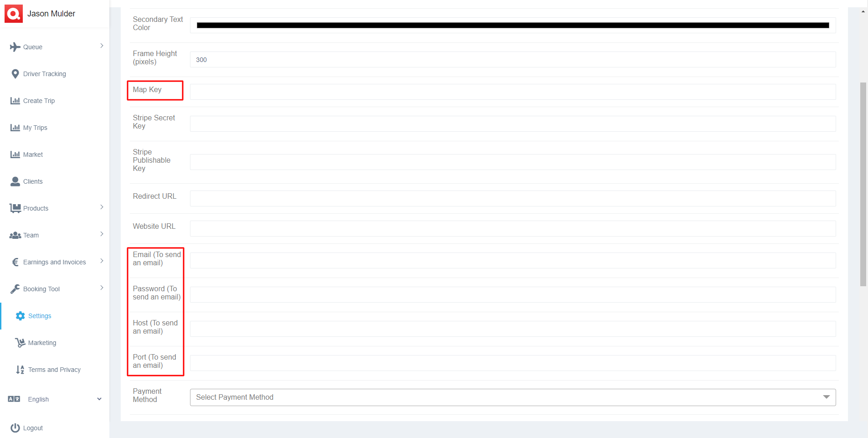Image resolution: width=868 pixels, height=438 pixels.
Task: Expand the Earnings and Invoices chevron
Action: [x=102, y=261]
